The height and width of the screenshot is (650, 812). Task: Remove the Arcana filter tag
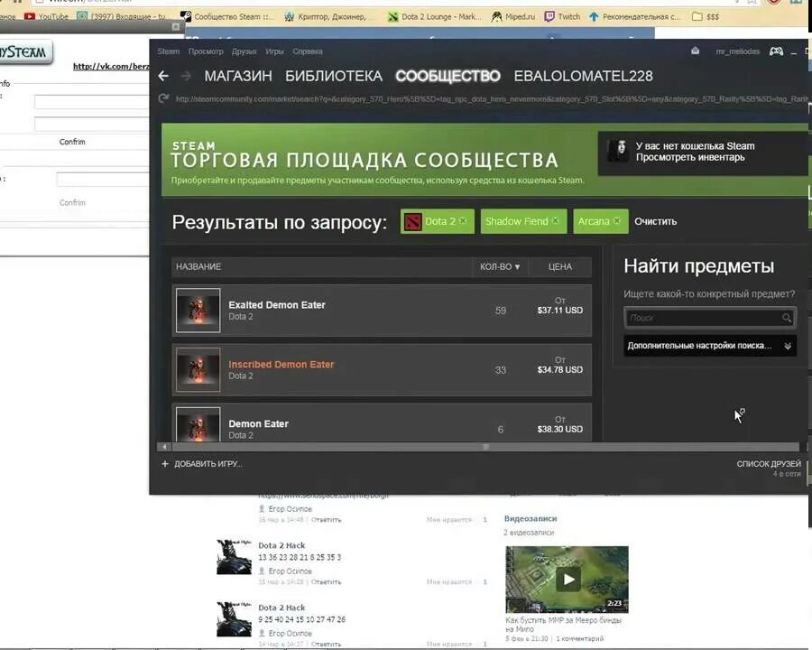point(617,221)
